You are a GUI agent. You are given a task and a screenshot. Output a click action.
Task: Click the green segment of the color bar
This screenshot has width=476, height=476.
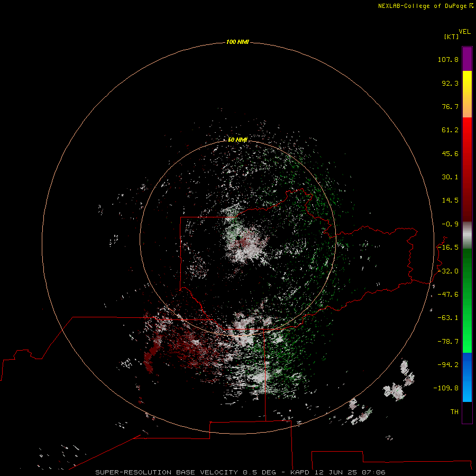click(x=467, y=300)
